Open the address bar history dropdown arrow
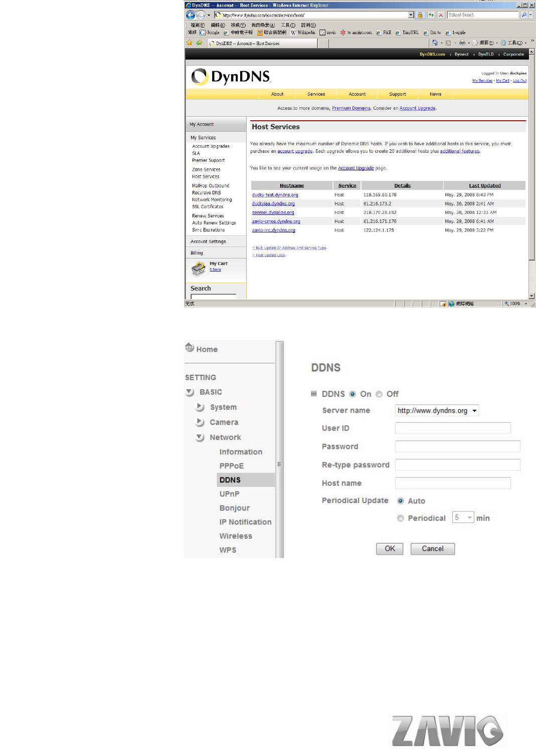This screenshot has width=536, height=756. coord(411,15)
